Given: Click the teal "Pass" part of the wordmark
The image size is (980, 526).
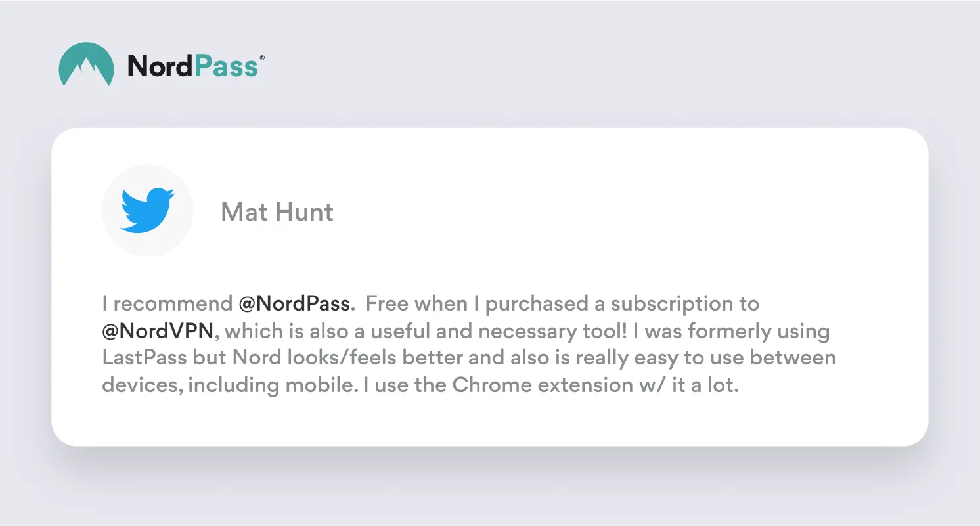Looking at the screenshot, I should [x=225, y=66].
